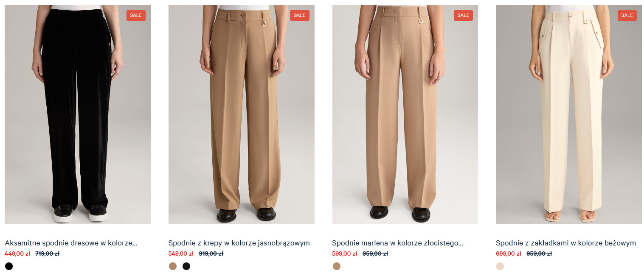Click SALE badge on beige pleated trousers
This screenshot has height=273, width=644.
627,15
